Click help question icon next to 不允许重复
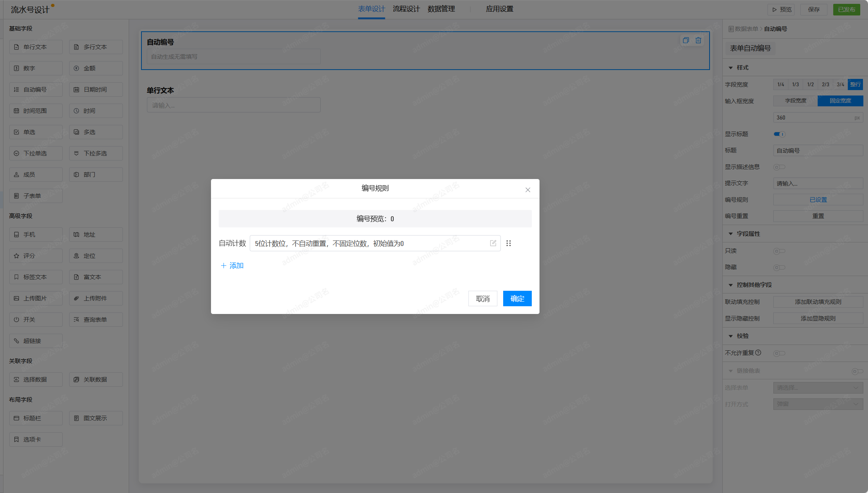Viewport: 868px width, 493px height. click(758, 353)
